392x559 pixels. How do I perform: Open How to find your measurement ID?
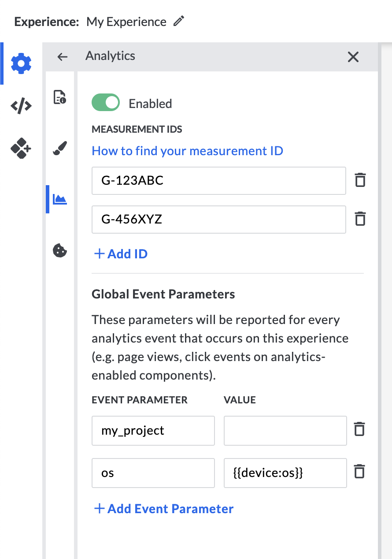187,151
